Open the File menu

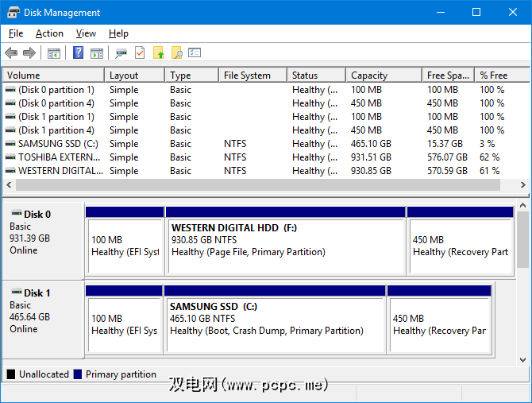click(x=16, y=33)
